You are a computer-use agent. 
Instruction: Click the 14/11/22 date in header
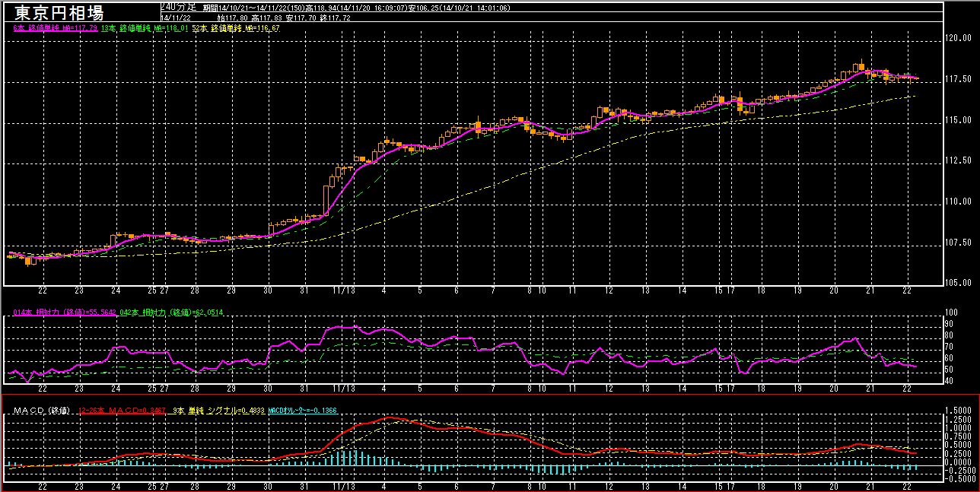click(176, 18)
